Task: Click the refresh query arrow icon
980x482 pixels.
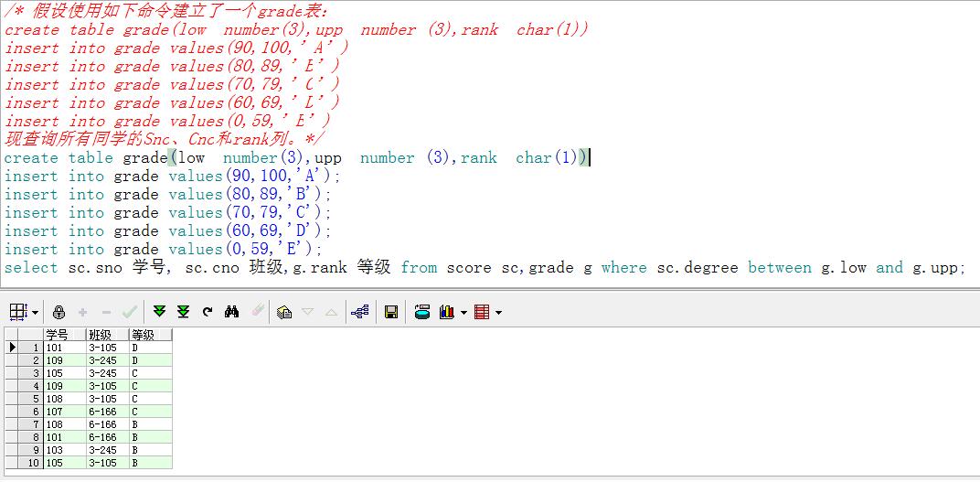Action: [208, 311]
